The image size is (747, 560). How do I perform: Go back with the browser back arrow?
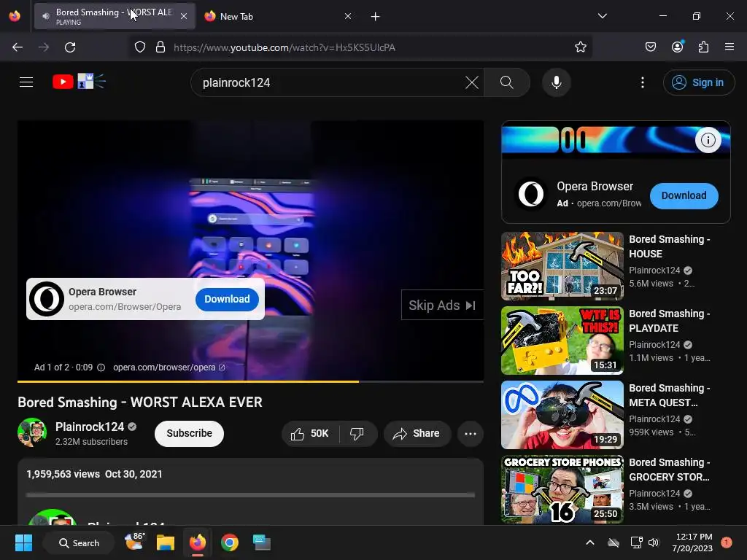[18, 47]
